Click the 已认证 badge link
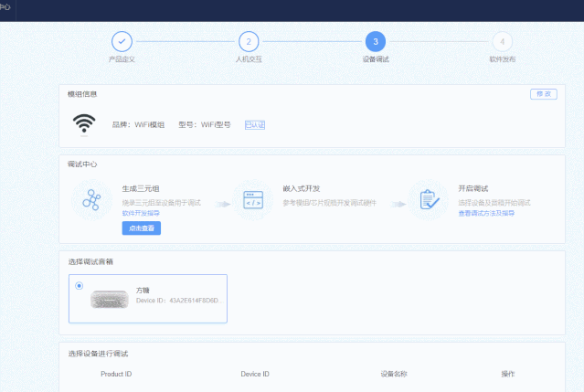This screenshot has height=392, width=584. [x=255, y=125]
